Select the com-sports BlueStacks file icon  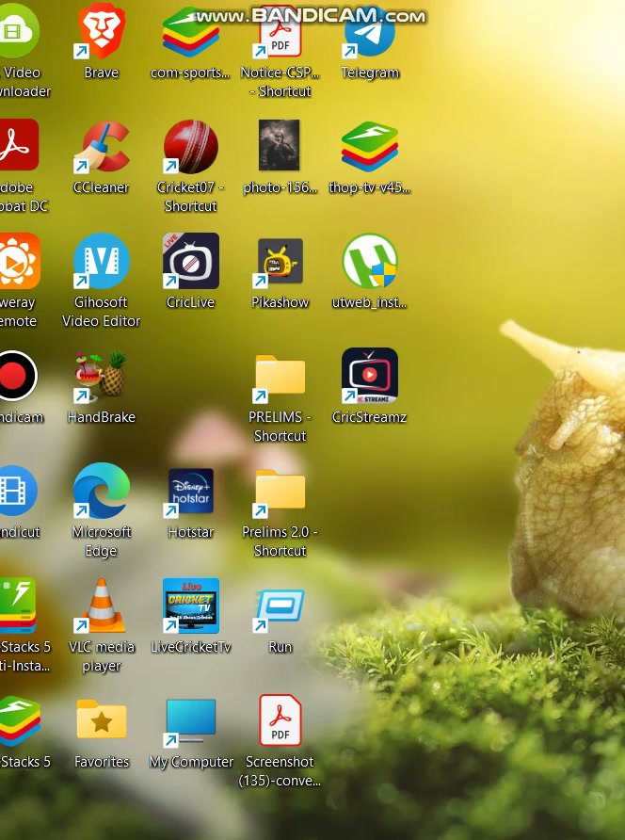point(191,31)
